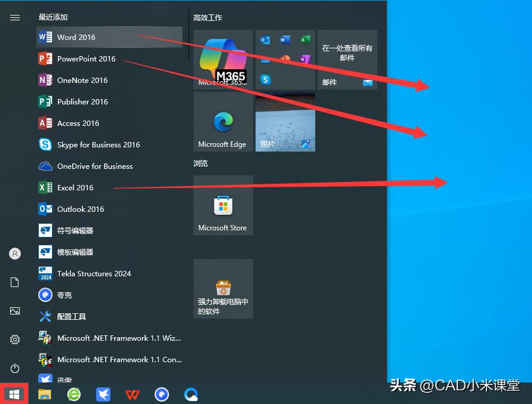Image resolution: width=532 pixels, height=404 pixels.
Task: Start Skype for Business 2016
Action: click(109, 144)
